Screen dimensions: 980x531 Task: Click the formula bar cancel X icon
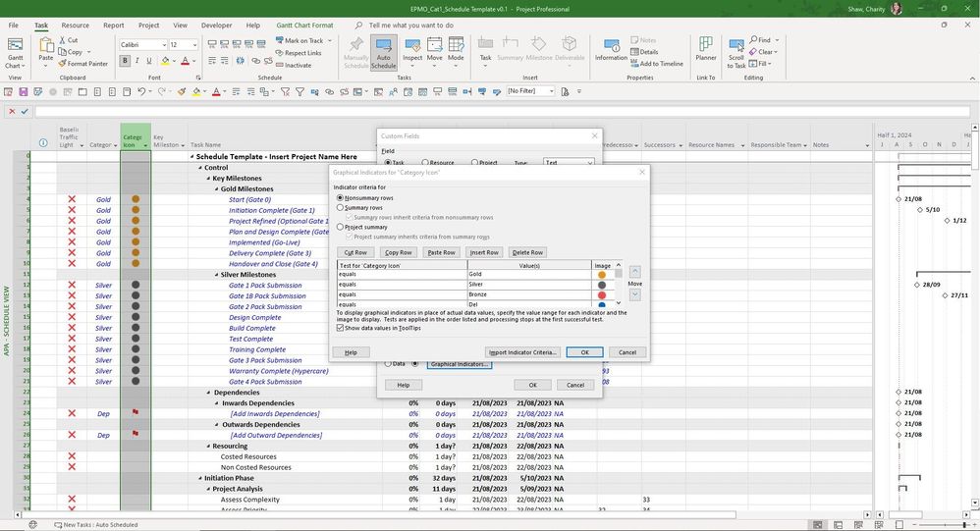tap(11, 111)
